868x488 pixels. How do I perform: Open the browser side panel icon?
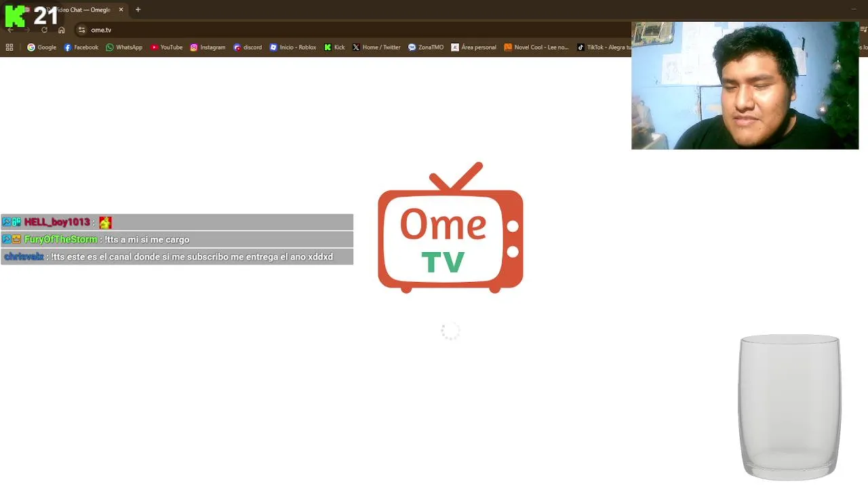click(863, 30)
